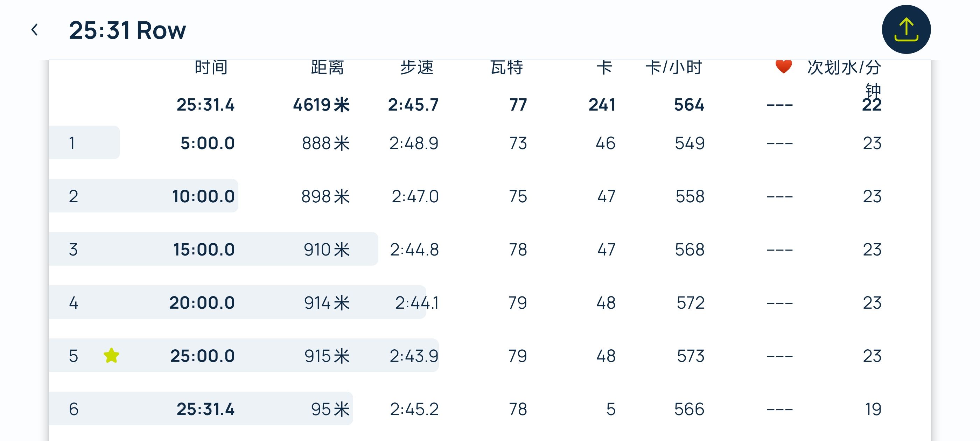Viewport: 980px width, 441px height.
Task: Select split row 1
Action: [x=490, y=143]
